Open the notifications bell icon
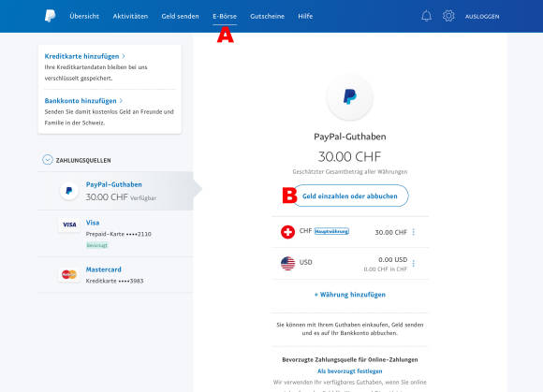The image size is (543, 392). click(426, 16)
